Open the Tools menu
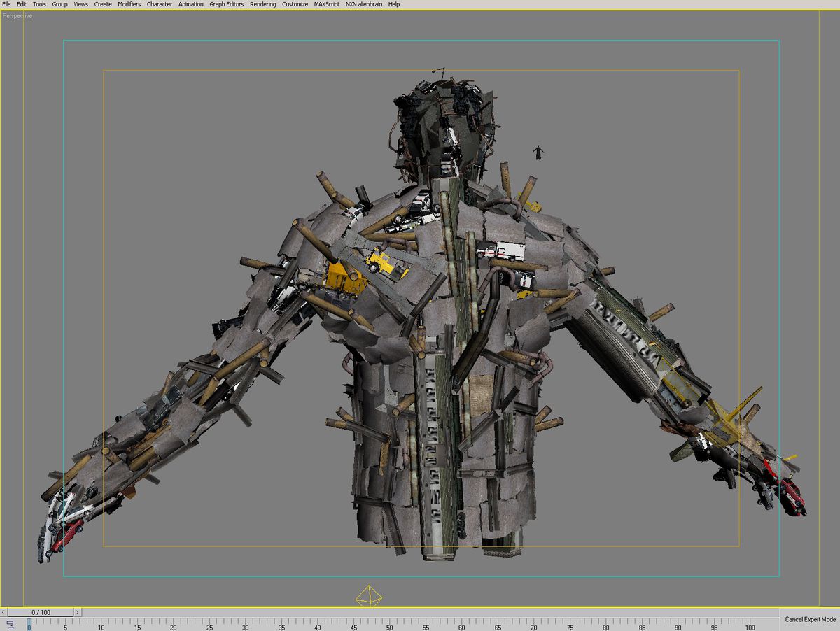The image size is (840, 631). click(38, 3)
